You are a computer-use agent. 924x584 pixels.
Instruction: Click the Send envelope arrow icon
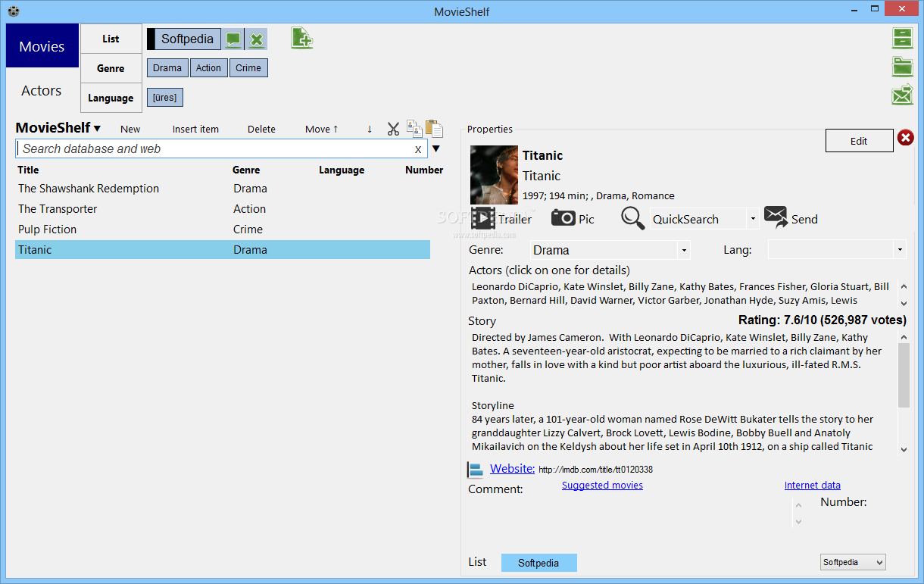776,218
